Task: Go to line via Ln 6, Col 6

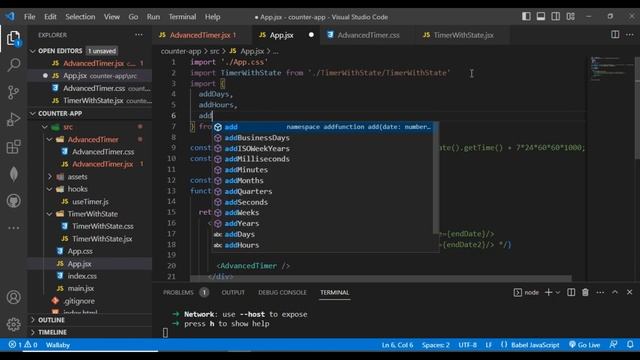Action: (397, 345)
